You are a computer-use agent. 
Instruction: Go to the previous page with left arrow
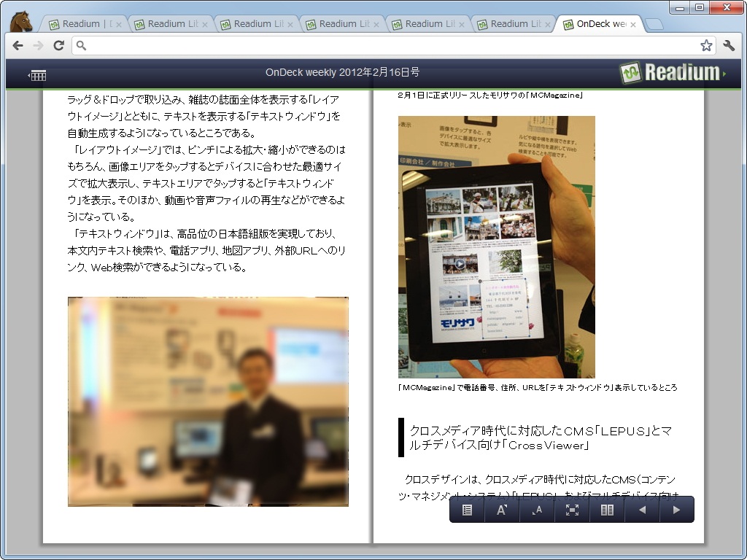pos(641,509)
